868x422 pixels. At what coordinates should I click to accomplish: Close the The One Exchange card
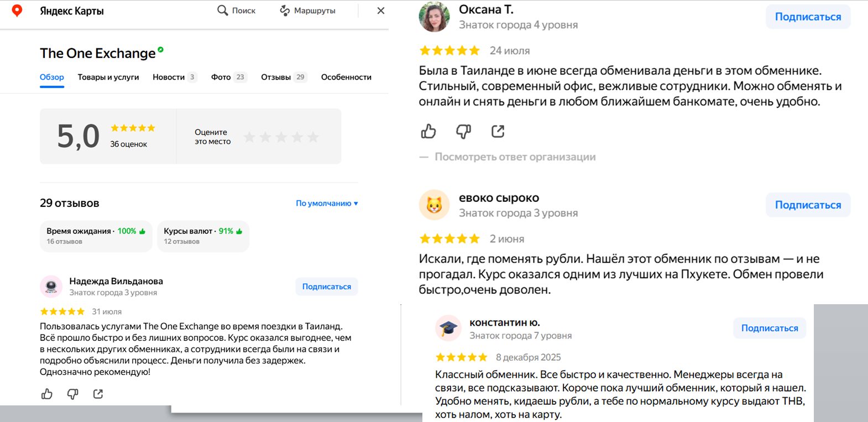(380, 11)
